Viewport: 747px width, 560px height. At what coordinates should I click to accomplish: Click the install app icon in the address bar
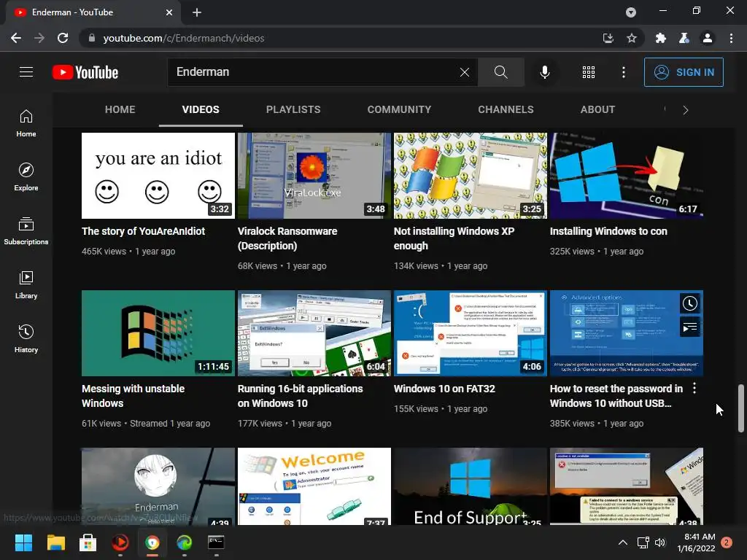point(608,38)
